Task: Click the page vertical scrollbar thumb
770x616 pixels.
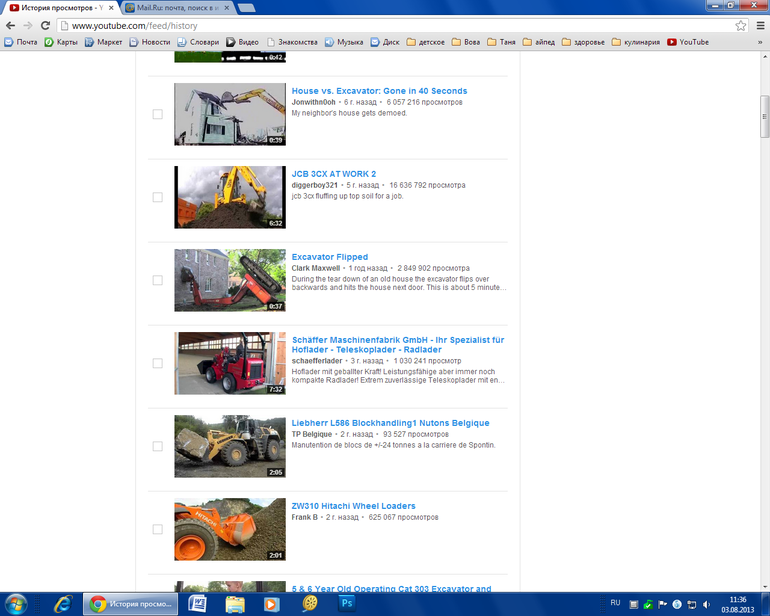Action: point(765,117)
